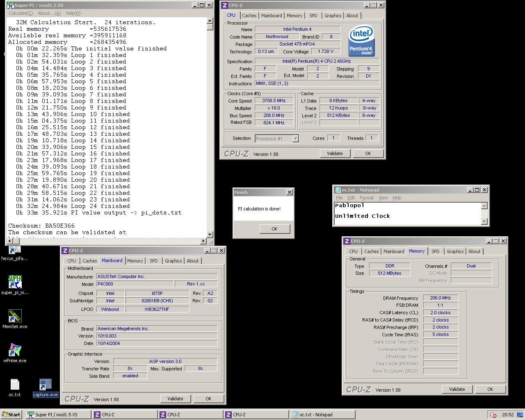
Task: Open the About menu in Super PI
Action: pos(49,13)
